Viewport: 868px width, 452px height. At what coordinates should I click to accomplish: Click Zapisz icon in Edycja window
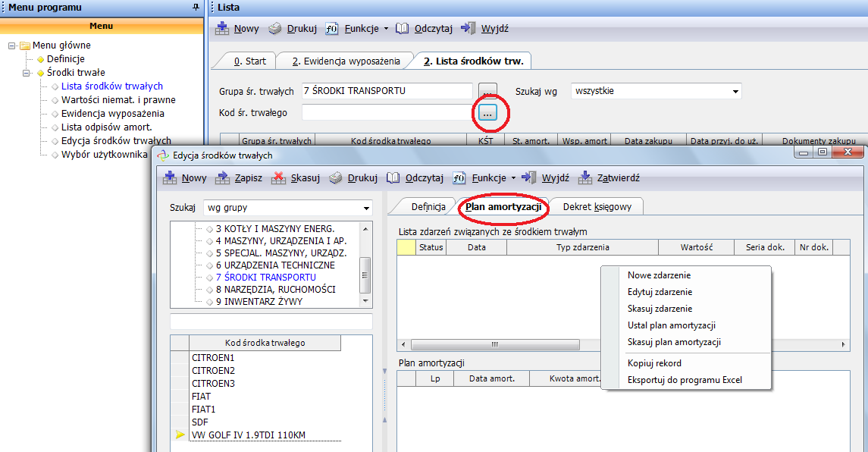pyautogui.click(x=223, y=177)
